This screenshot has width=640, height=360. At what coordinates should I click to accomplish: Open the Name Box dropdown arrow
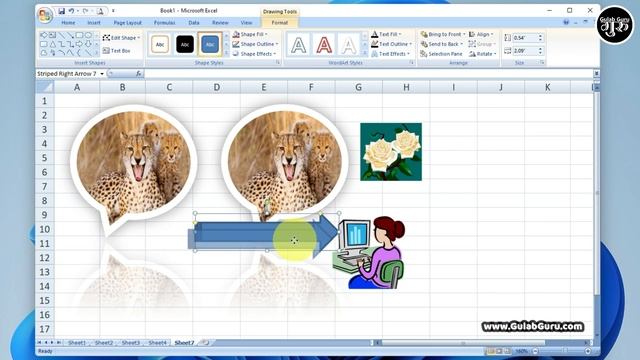102,74
